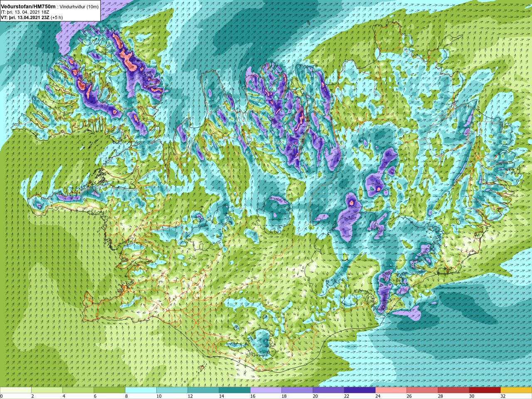Click the light turquoise 10–12 legend swatch
This screenshot has height=399, width=532.
point(172,390)
